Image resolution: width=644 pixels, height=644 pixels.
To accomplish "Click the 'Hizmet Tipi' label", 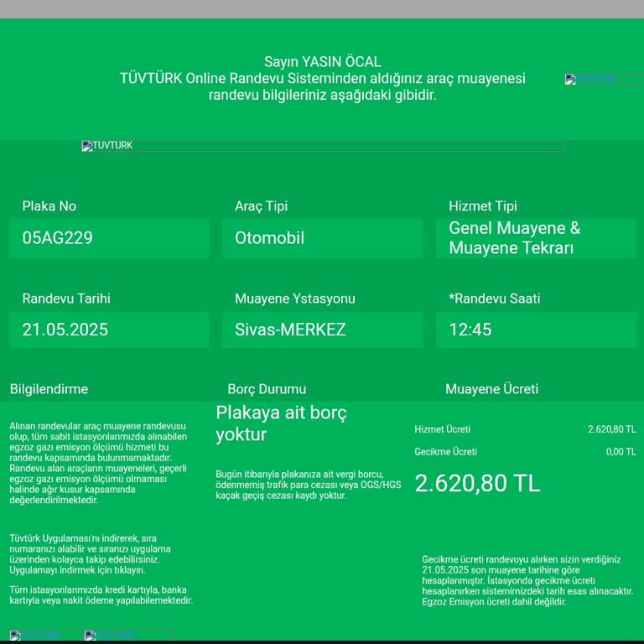I will [483, 206].
